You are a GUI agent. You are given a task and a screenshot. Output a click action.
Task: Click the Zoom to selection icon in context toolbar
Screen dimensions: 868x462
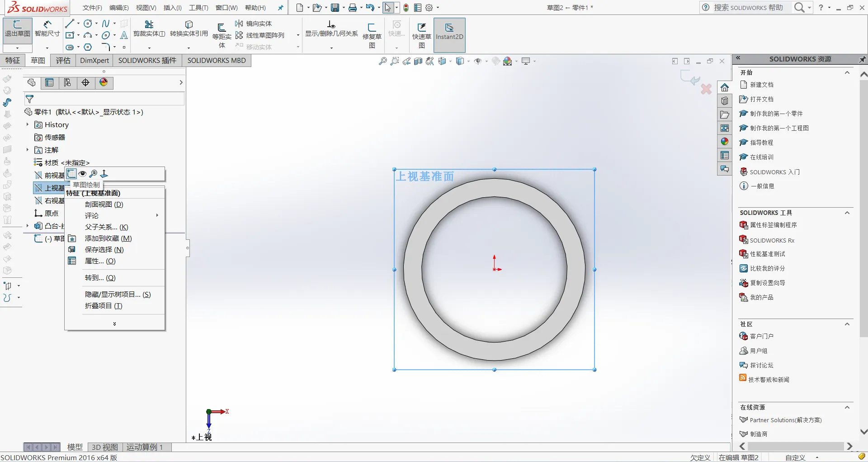[93, 174]
